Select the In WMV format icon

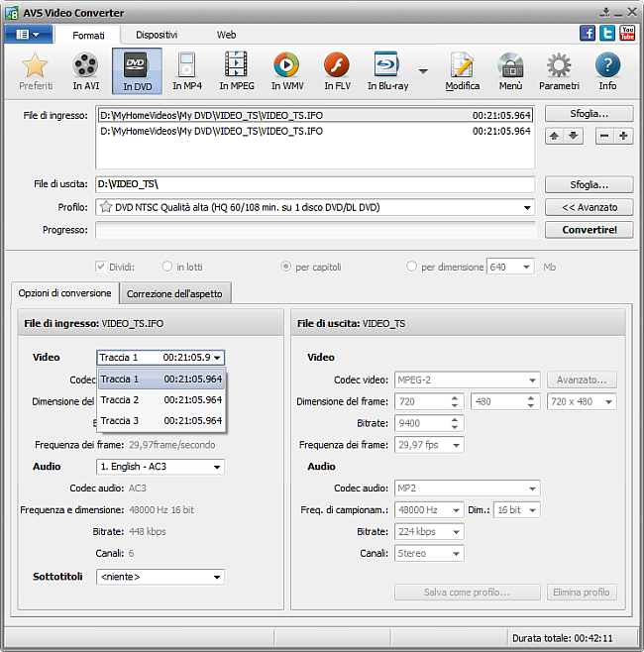287,71
